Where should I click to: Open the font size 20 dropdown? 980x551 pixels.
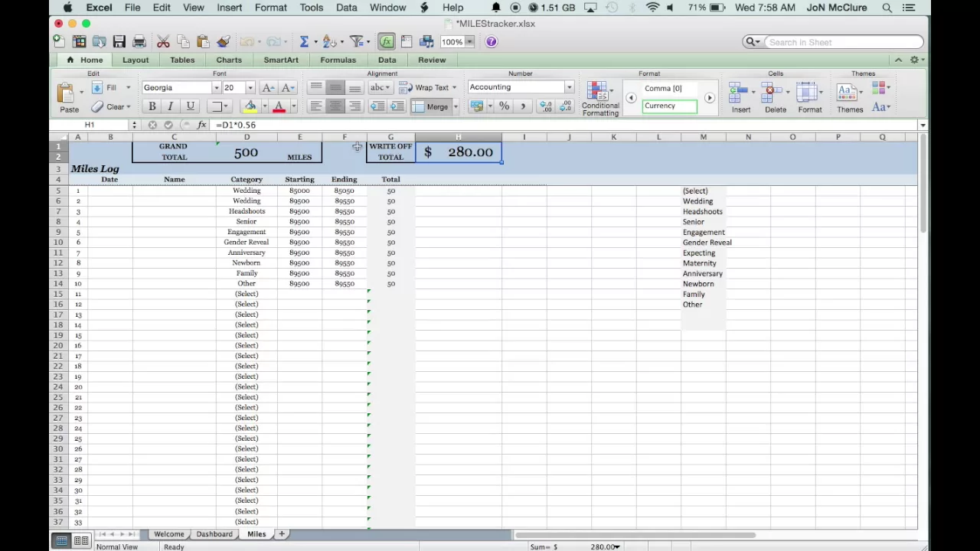click(x=250, y=87)
